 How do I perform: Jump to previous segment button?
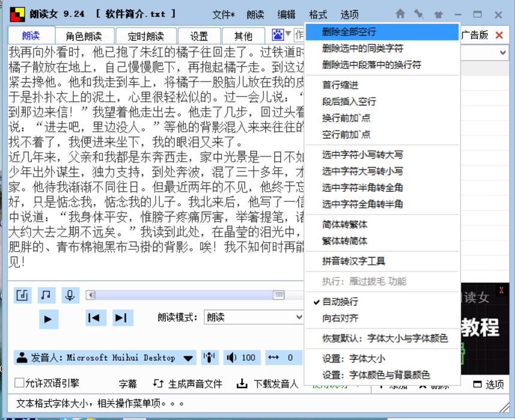click(x=93, y=318)
